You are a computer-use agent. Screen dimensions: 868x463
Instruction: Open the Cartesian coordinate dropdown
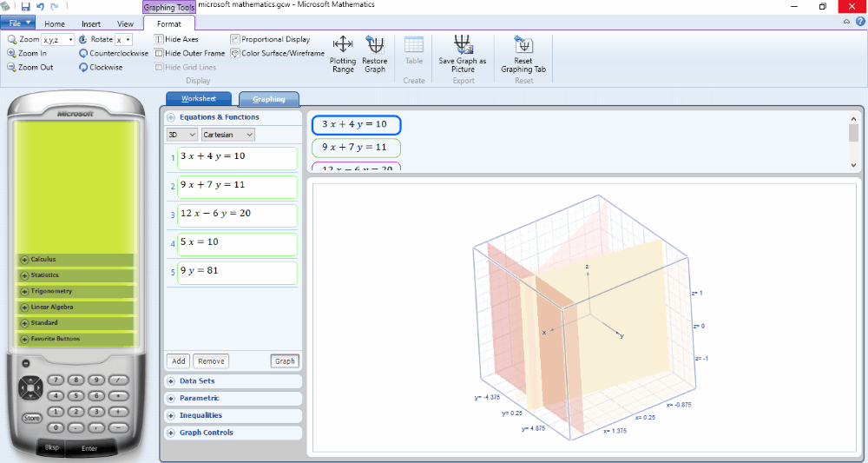[x=228, y=135]
